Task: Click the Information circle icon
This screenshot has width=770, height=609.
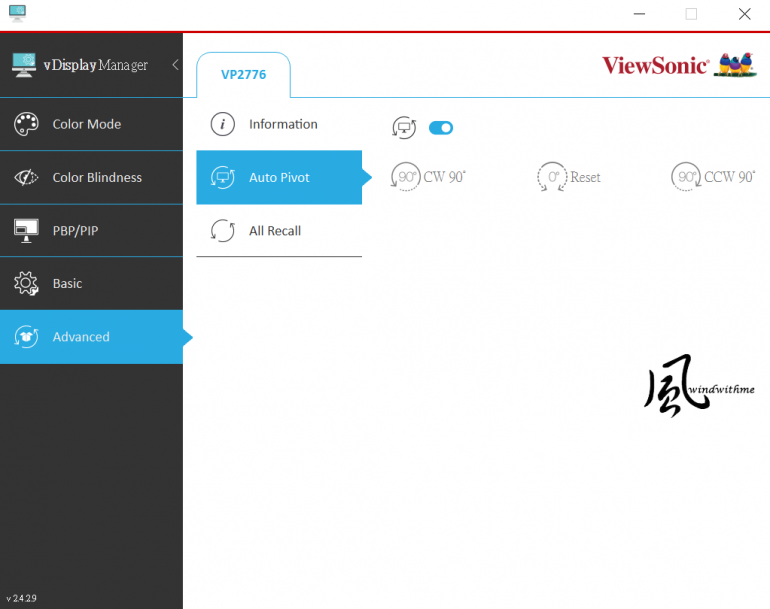Action: (x=222, y=124)
